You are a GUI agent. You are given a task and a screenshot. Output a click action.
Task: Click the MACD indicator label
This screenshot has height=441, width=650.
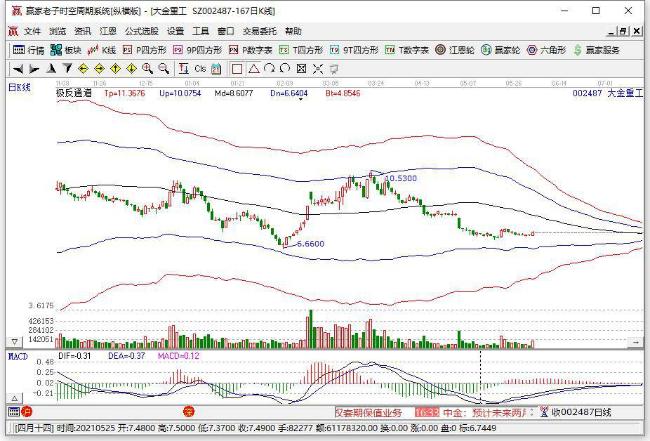click(x=18, y=356)
